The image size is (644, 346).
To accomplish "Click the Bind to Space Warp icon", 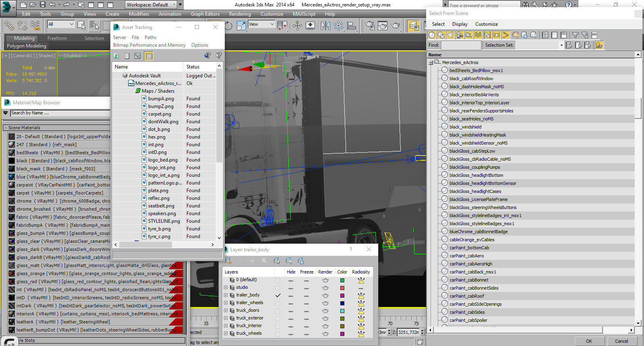I will [x=35, y=26].
